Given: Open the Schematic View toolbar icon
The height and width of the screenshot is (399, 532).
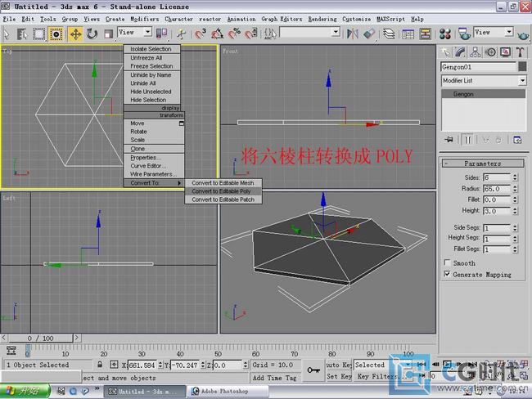Looking at the screenshot, I should pyautogui.click(x=425, y=34).
